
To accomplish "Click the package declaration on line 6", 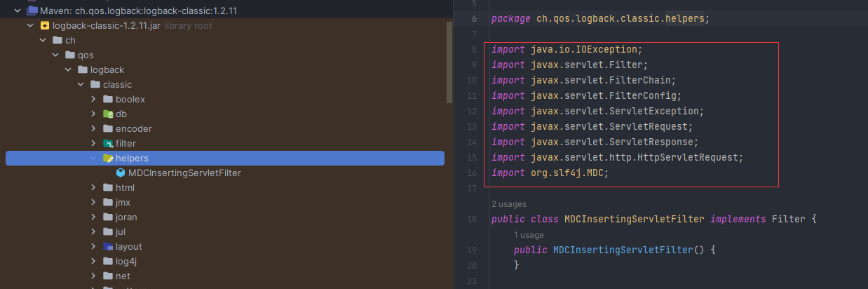I will 600,19.
